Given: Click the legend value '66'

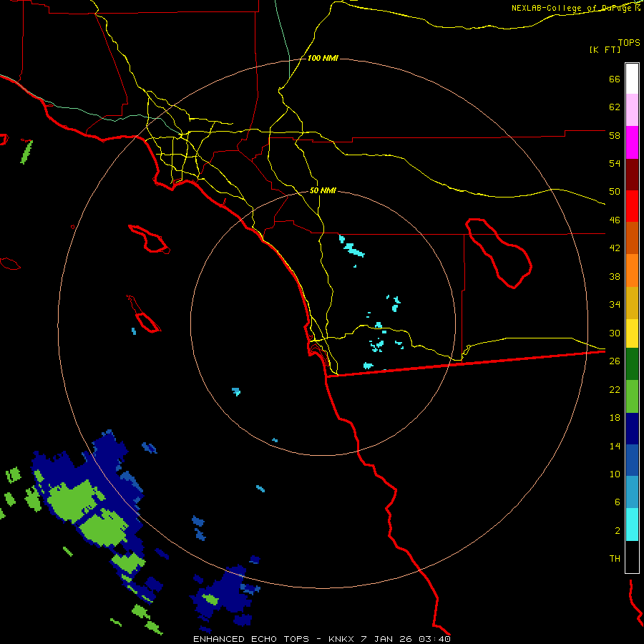Looking at the screenshot, I should pyautogui.click(x=615, y=79).
